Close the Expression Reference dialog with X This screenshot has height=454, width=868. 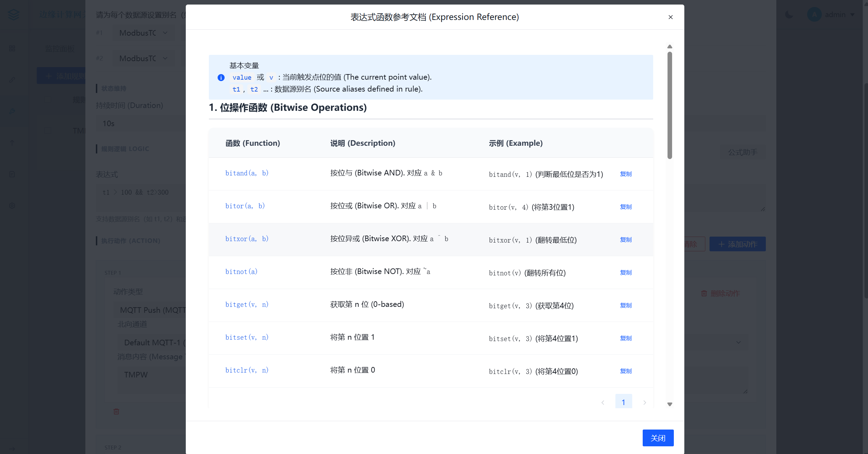(670, 17)
